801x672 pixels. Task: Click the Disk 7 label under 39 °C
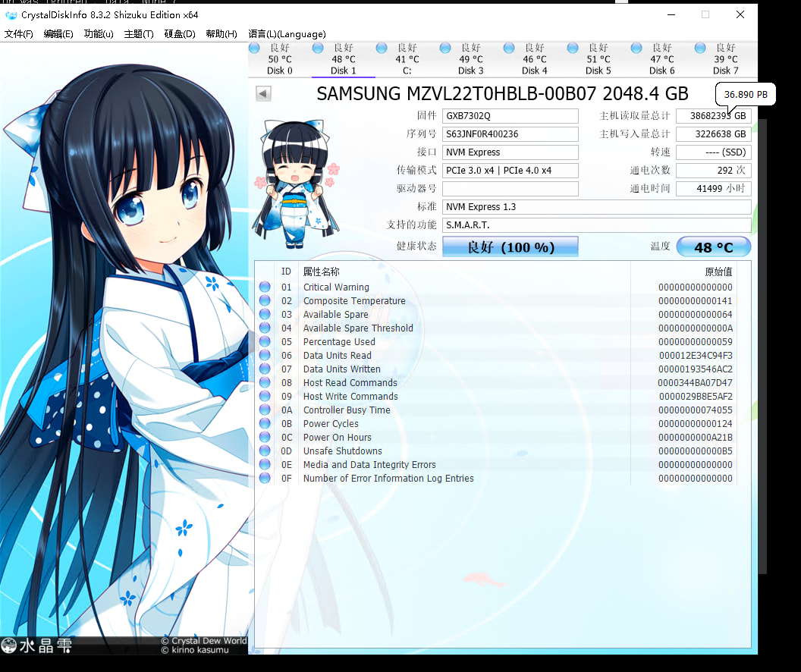coord(725,71)
